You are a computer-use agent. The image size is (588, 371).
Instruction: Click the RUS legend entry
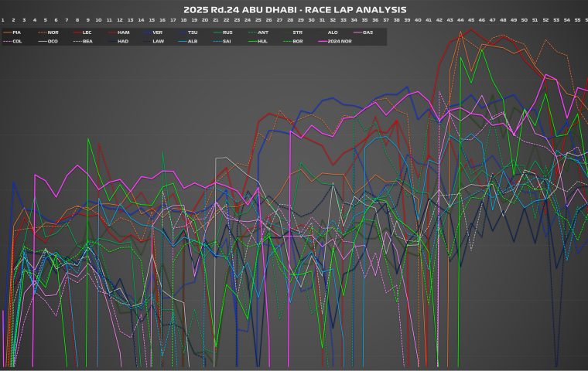tap(227, 32)
